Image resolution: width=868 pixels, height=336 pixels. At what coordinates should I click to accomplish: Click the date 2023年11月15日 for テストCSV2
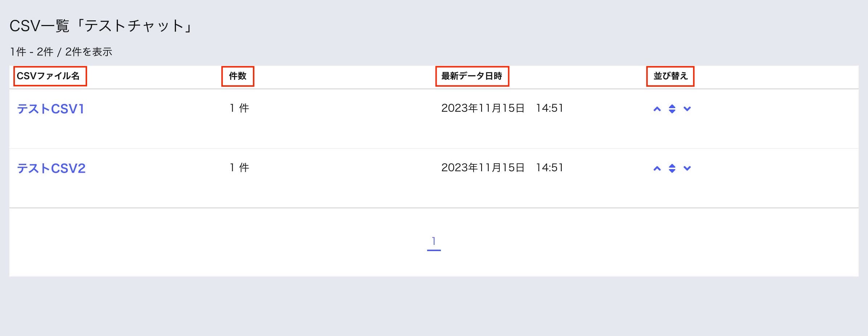pos(483,168)
